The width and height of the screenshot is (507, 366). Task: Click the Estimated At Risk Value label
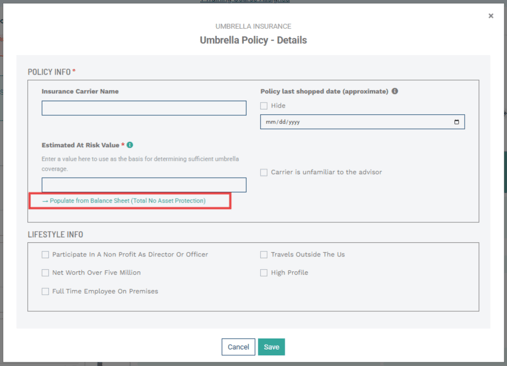[80, 145]
